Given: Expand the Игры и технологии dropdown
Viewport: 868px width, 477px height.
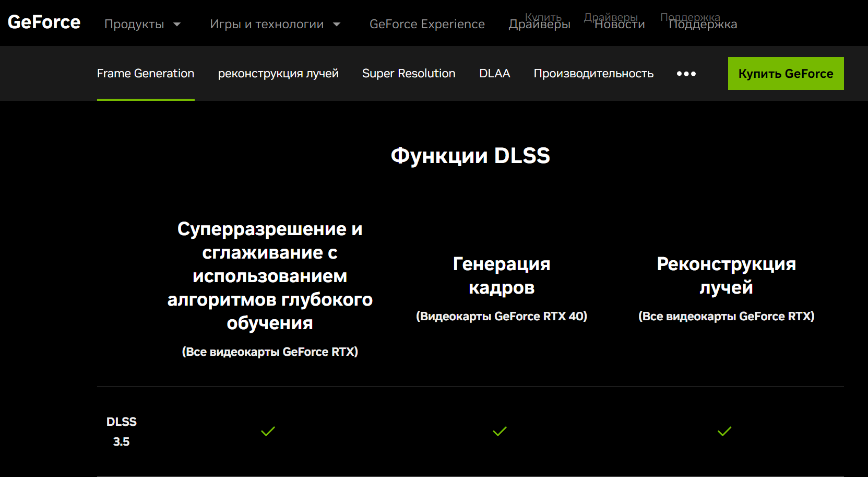Looking at the screenshot, I should point(275,24).
